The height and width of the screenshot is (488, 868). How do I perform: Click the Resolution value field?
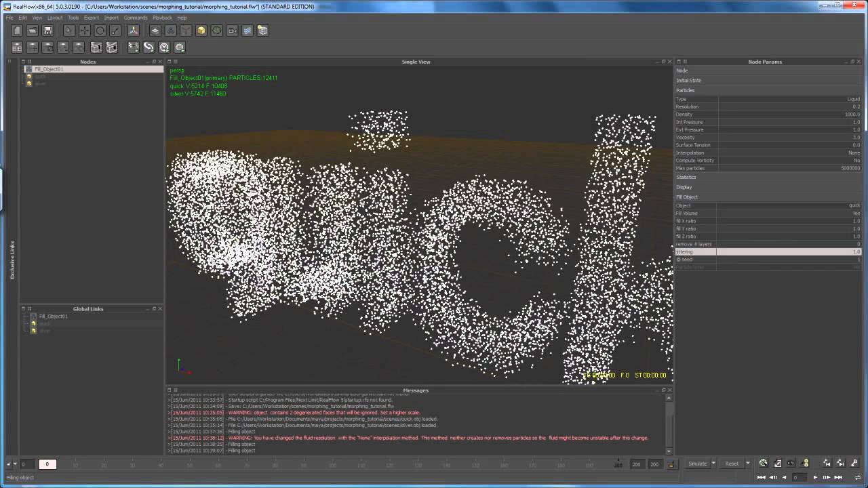tap(789, 106)
